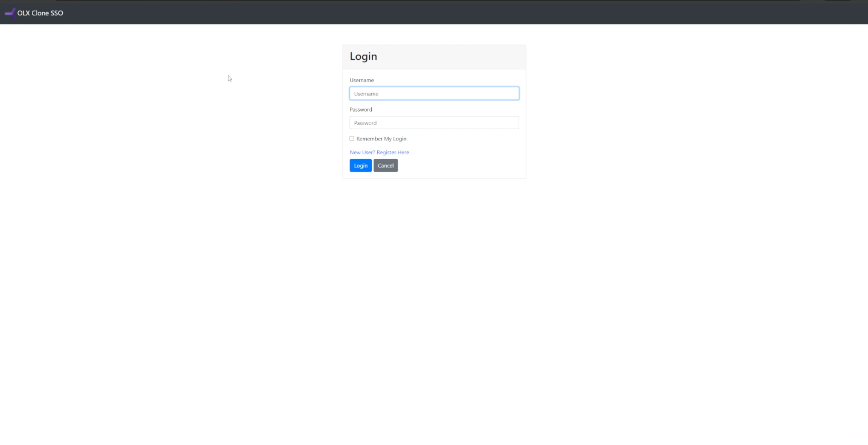The height and width of the screenshot is (445, 868).
Task: Click the dark top navigation bar
Action: (453, 13)
